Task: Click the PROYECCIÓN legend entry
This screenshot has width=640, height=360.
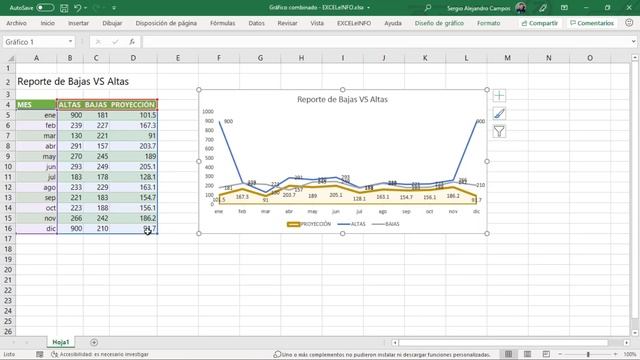Action: pyautogui.click(x=309, y=224)
